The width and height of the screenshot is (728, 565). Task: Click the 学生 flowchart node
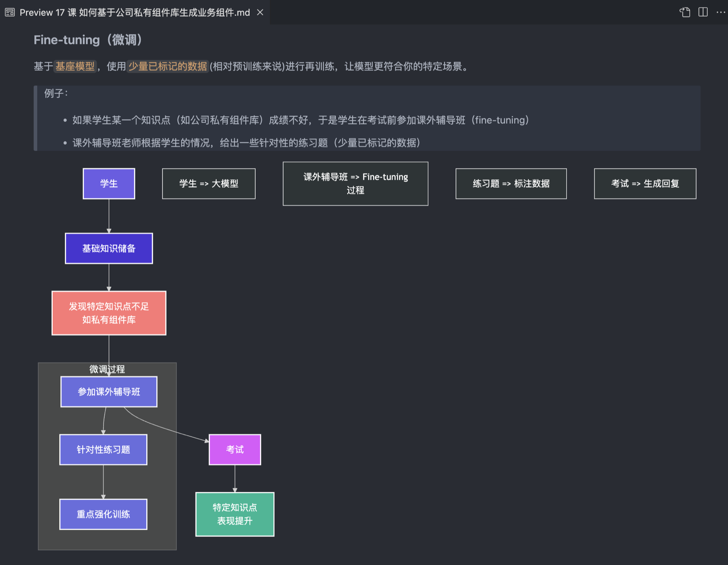[109, 184]
